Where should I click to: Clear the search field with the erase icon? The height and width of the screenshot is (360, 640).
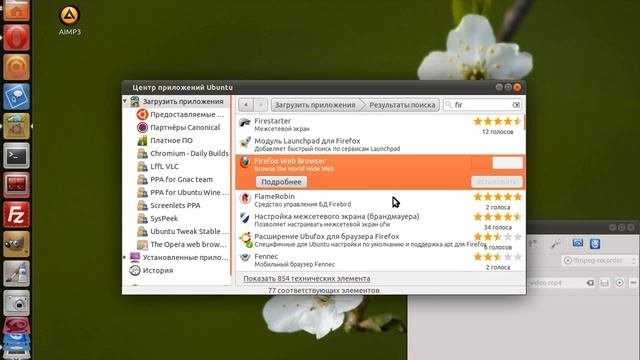pyautogui.click(x=516, y=105)
